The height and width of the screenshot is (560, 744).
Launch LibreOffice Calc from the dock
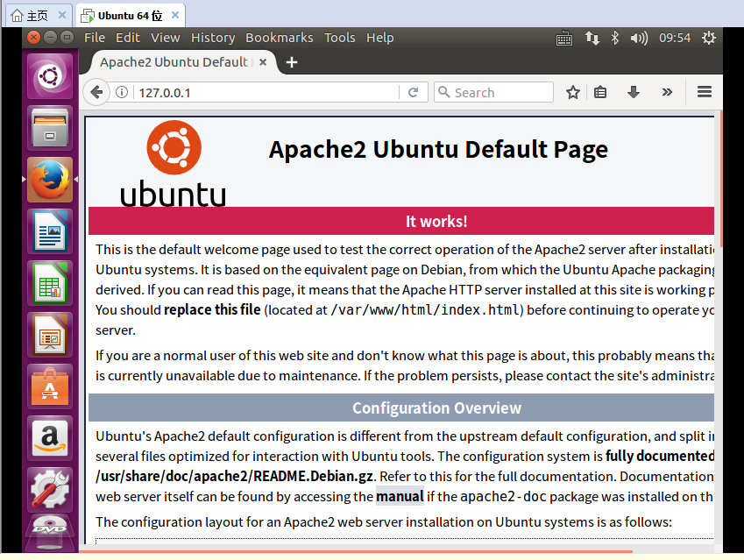(50, 283)
